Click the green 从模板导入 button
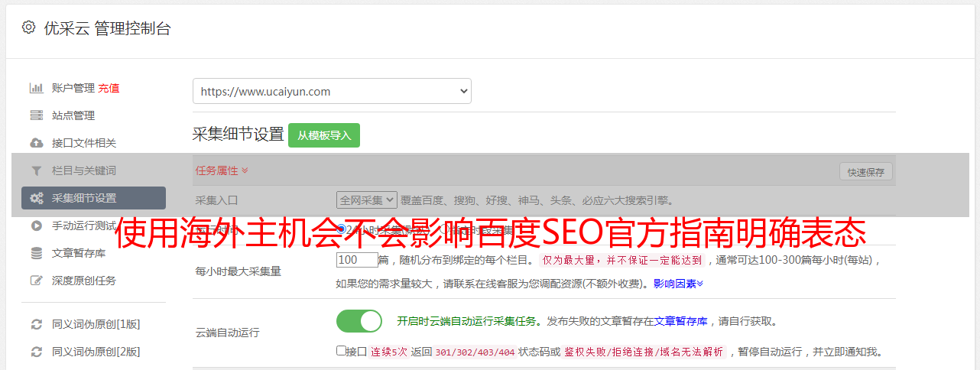Image resolution: width=980 pixels, height=370 pixels. (324, 135)
